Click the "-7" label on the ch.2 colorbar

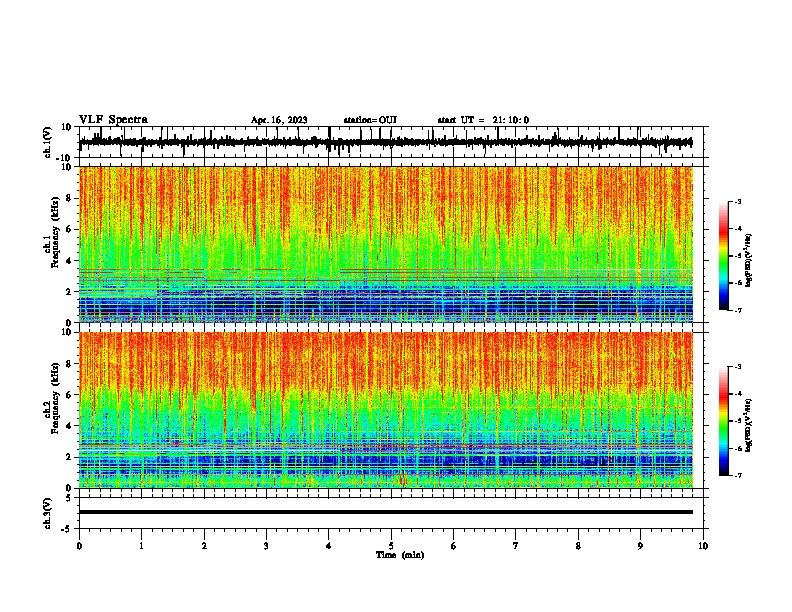click(x=738, y=476)
